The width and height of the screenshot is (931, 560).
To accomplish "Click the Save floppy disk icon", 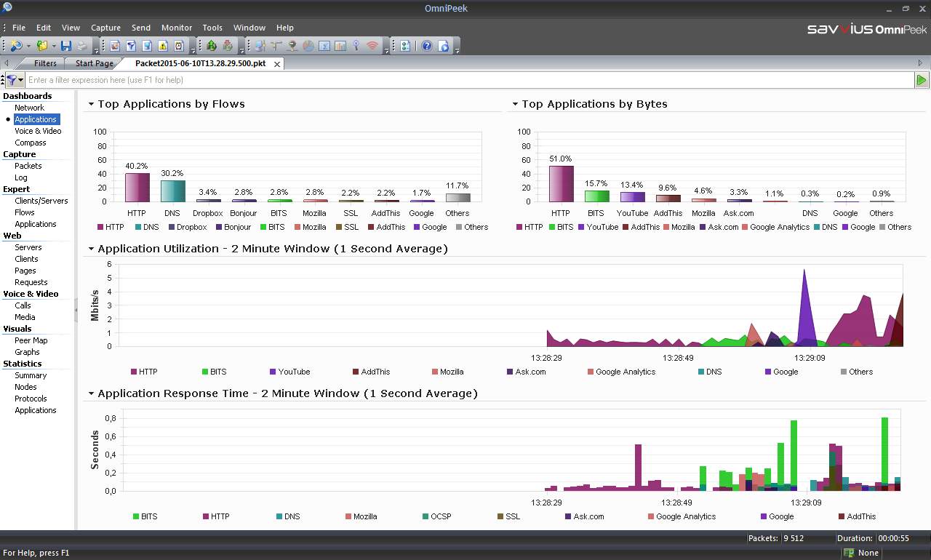I will point(66,46).
